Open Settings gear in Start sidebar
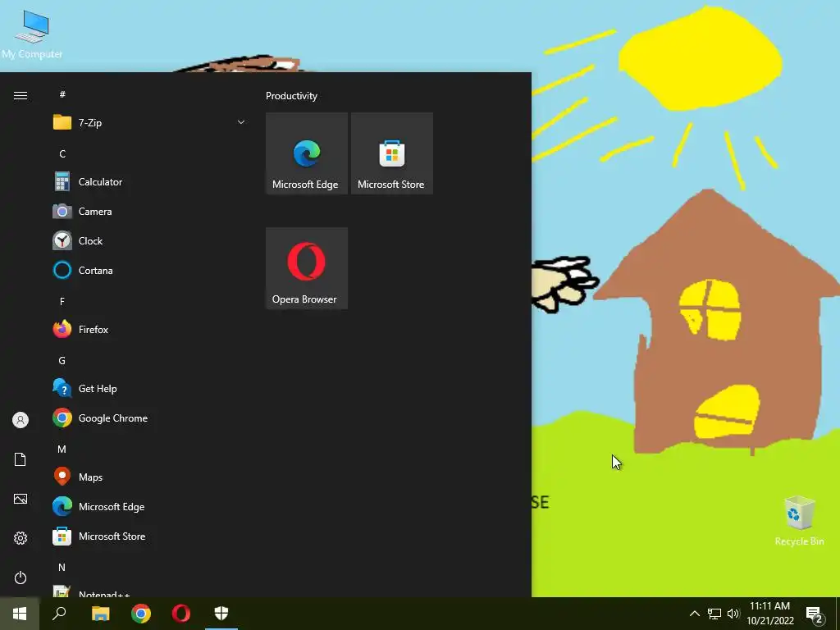Screen dimensions: 840x630 tap(21, 538)
